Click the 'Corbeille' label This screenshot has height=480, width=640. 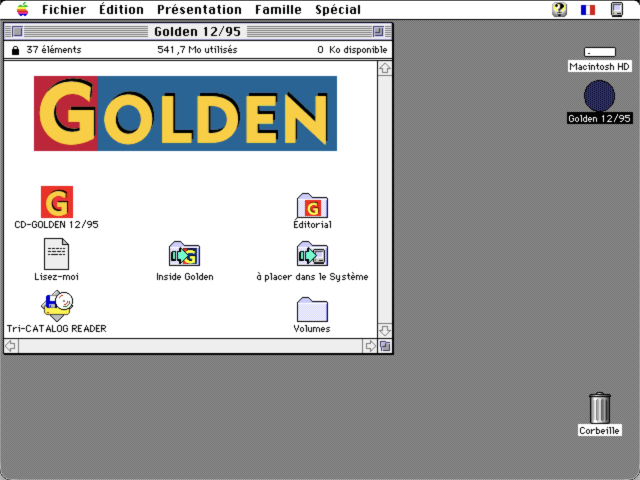600,431
